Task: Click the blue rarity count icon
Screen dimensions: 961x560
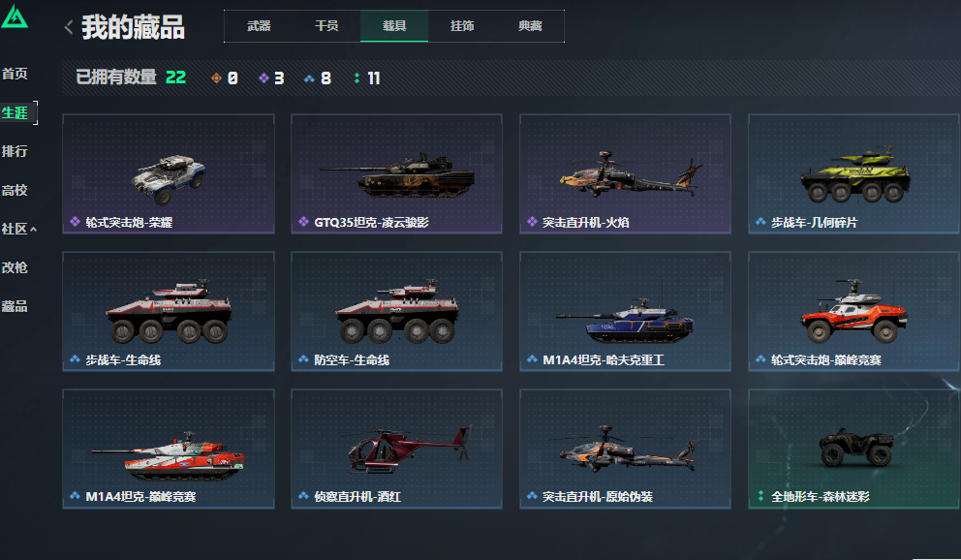Action: click(x=309, y=78)
